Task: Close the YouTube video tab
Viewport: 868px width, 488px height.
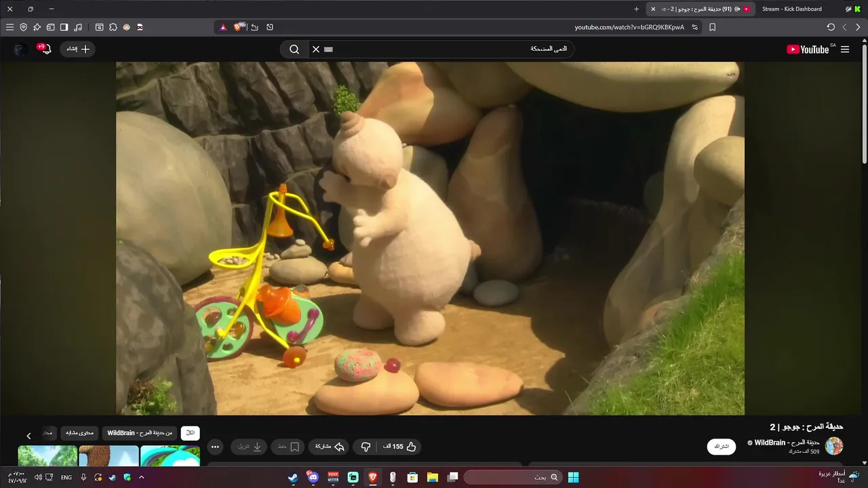Action: [653, 9]
